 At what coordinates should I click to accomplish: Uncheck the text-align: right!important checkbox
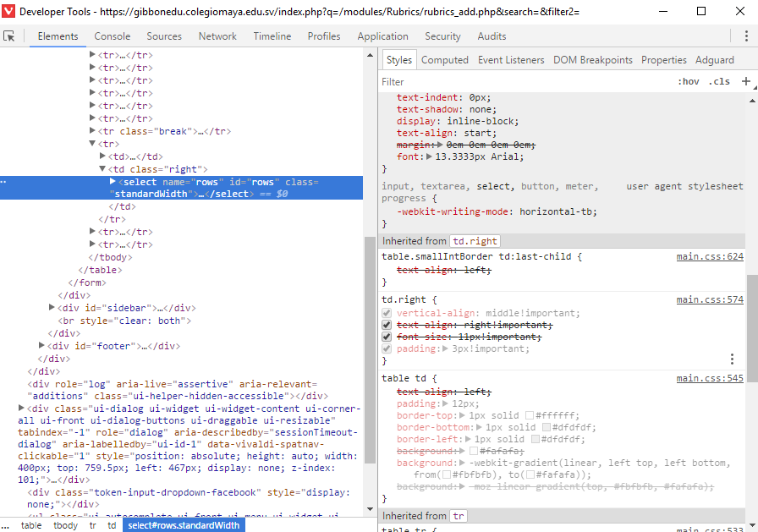coord(387,325)
